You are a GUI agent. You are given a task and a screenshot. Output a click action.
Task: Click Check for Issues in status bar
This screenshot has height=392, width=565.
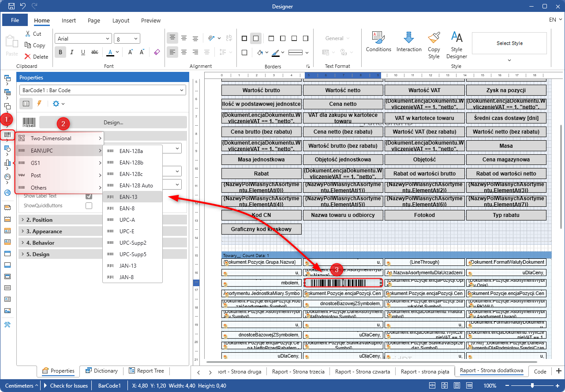tap(69, 385)
